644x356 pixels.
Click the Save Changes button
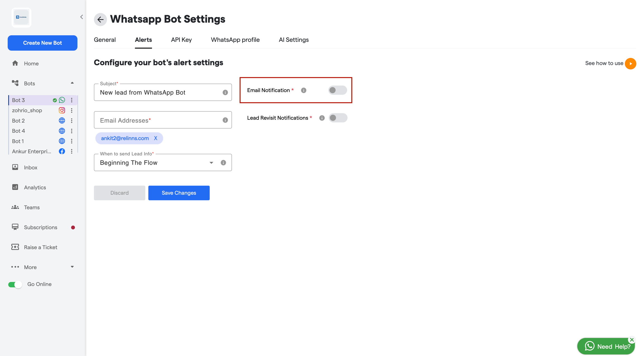point(179,193)
